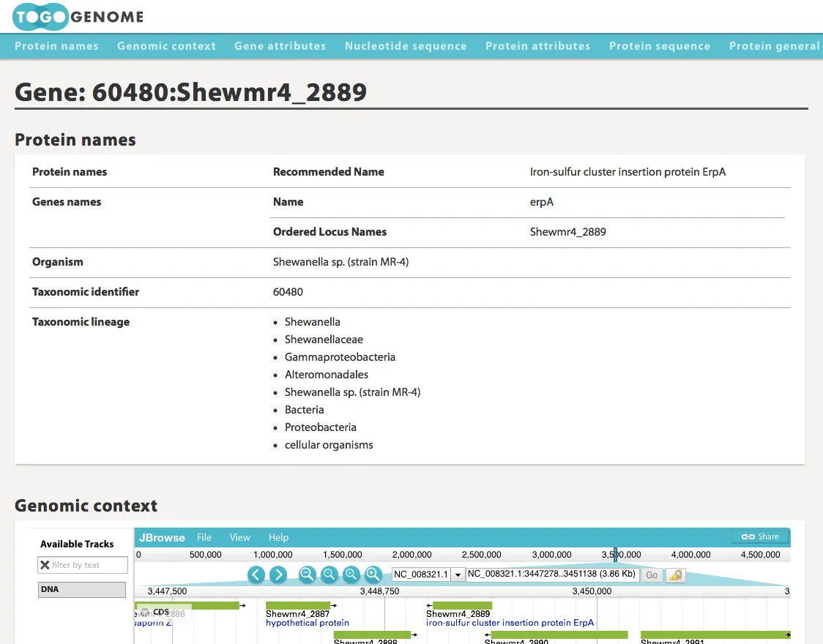Open the JBrowse File menu
Image resolution: width=823 pixels, height=644 pixels.
coord(204,538)
